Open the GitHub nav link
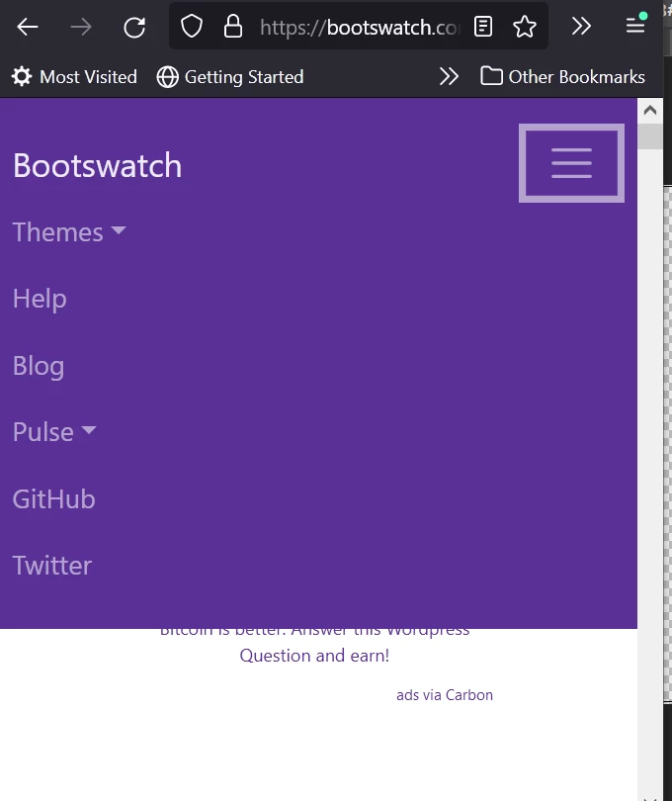 (x=53, y=498)
